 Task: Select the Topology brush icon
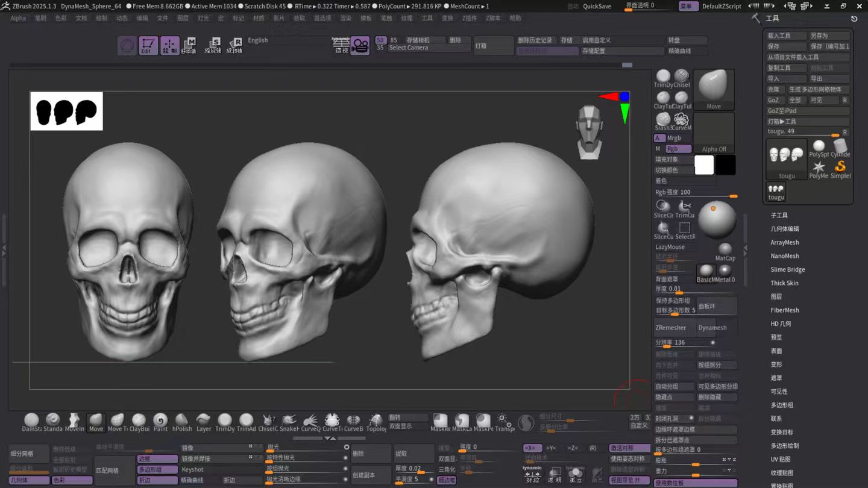(x=376, y=422)
